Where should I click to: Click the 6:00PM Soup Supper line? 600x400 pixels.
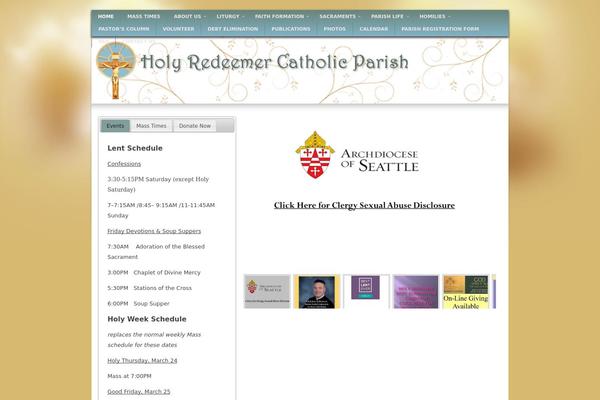click(138, 304)
